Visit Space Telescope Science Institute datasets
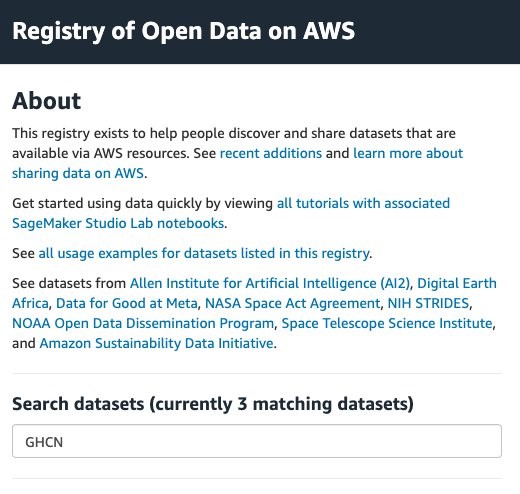This screenshot has width=520, height=494. click(387, 323)
